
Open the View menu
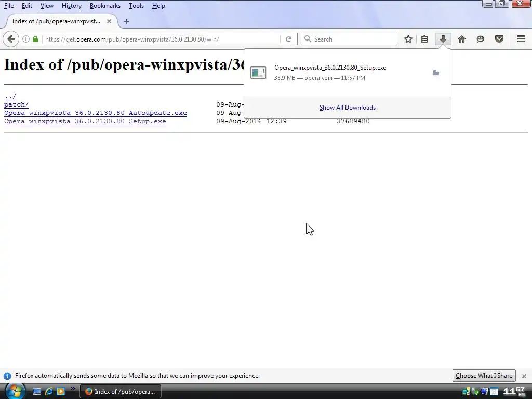[x=47, y=6]
